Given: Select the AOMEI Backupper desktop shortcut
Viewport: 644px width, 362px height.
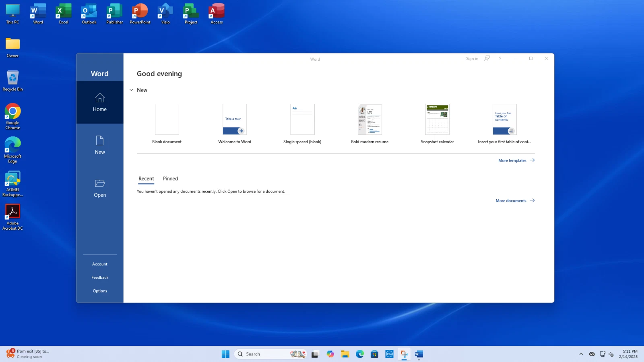Looking at the screenshot, I should (12, 184).
